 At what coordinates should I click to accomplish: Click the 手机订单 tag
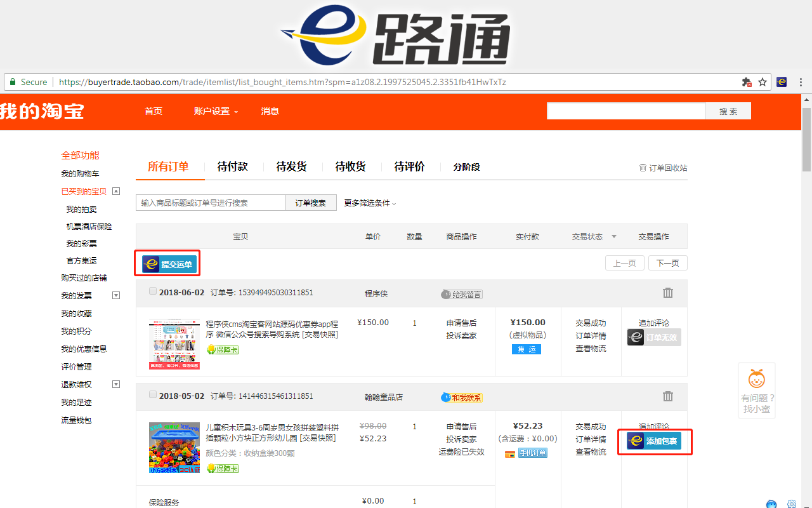pyautogui.click(x=533, y=453)
